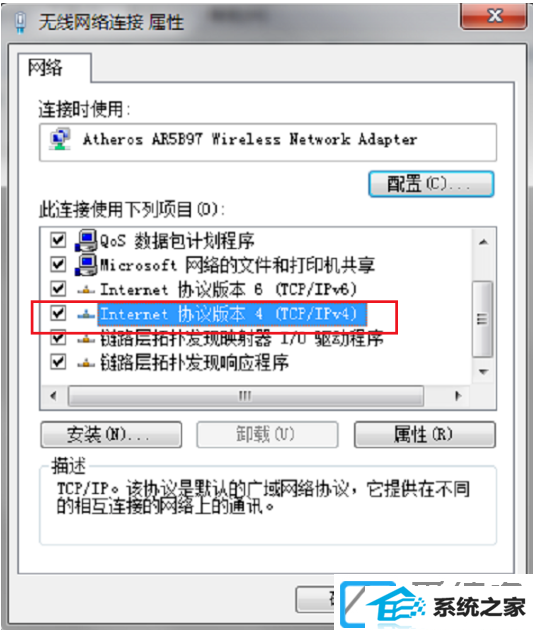Click the list's scroll up arrow
This screenshot has height=634, width=534.
pos(483,242)
